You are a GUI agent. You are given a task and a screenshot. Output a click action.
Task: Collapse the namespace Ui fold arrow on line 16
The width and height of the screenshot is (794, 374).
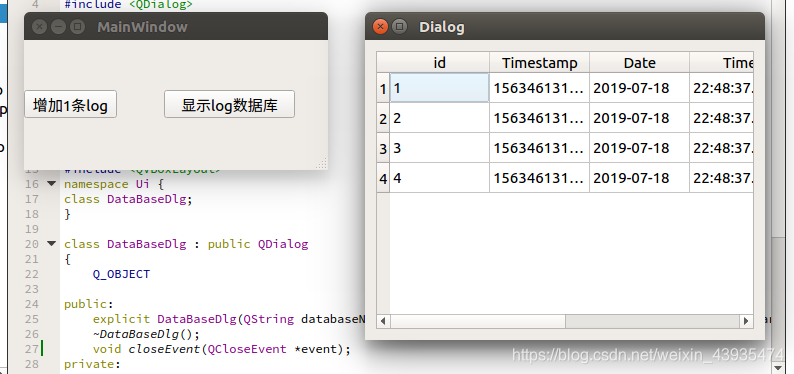pyautogui.click(x=51, y=184)
